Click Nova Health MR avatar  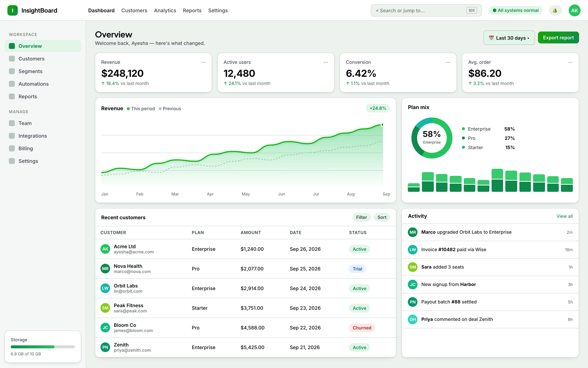[x=105, y=269]
